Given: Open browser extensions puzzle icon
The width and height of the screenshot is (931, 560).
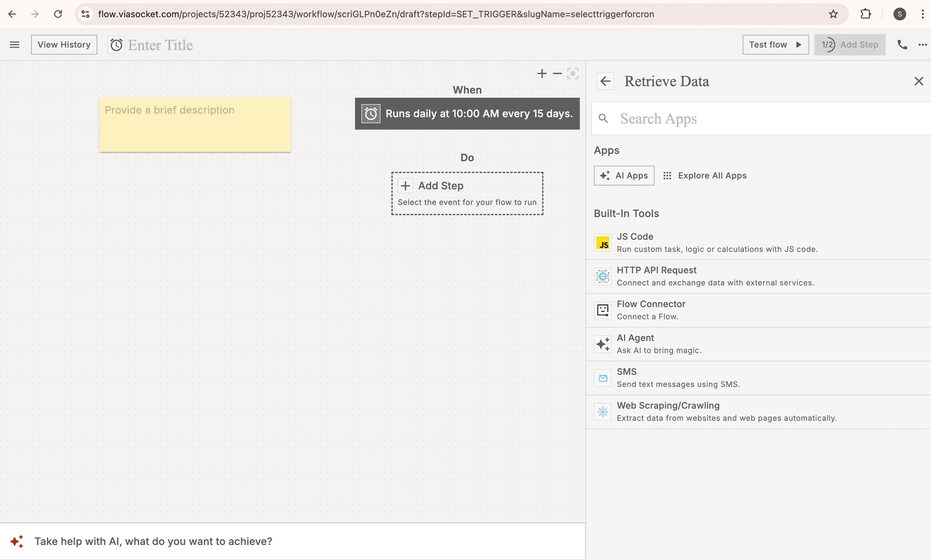Looking at the screenshot, I should tap(865, 14).
